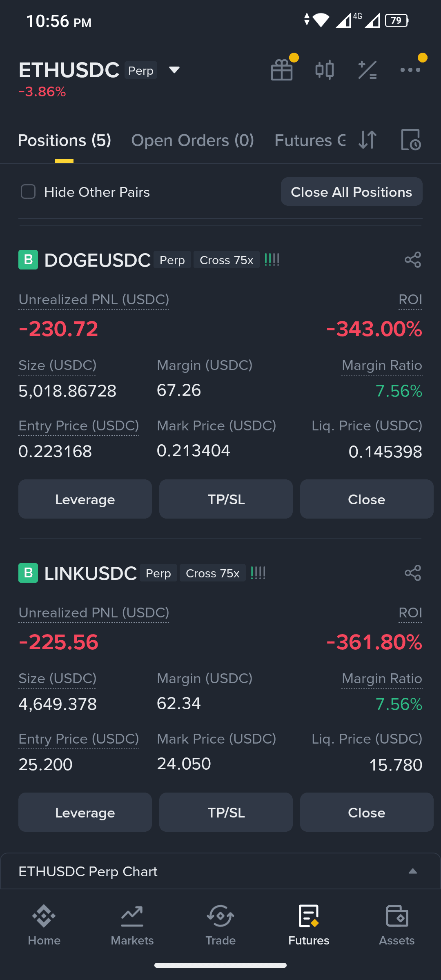
Task: Share the LINKUSDC position
Action: pos(413,573)
